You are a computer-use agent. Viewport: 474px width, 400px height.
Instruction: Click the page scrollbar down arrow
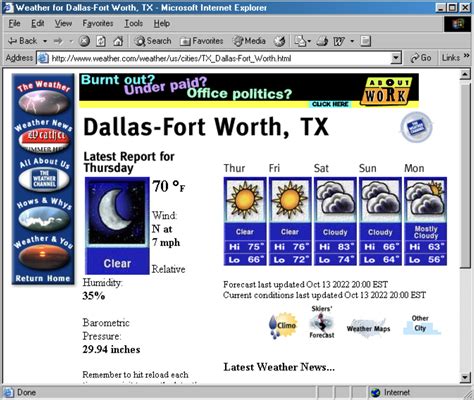(x=465, y=378)
